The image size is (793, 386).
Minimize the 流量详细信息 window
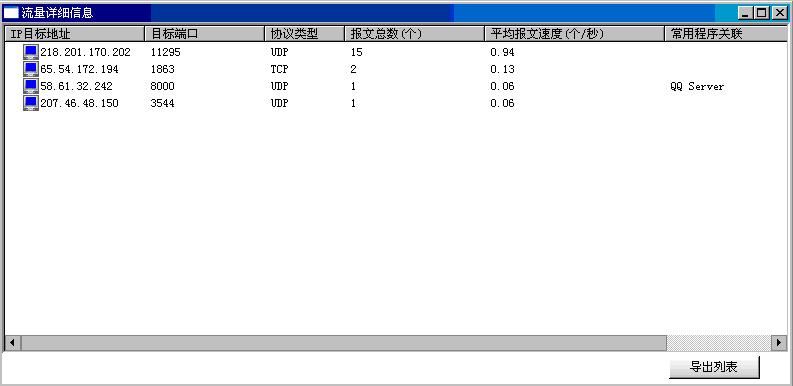(746, 13)
